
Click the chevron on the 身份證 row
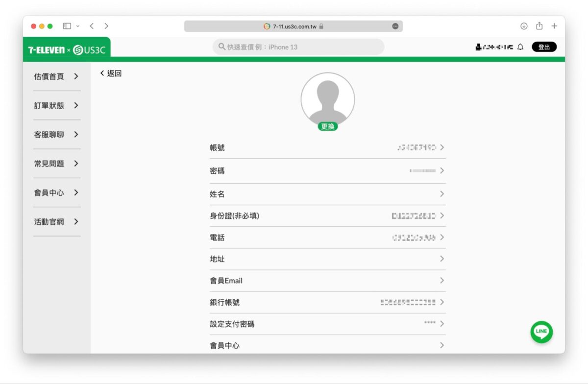pos(442,216)
